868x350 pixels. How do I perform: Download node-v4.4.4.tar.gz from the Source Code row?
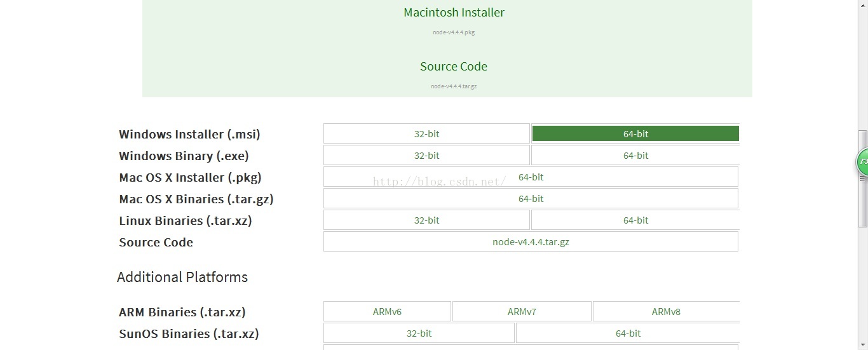click(531, 242)
